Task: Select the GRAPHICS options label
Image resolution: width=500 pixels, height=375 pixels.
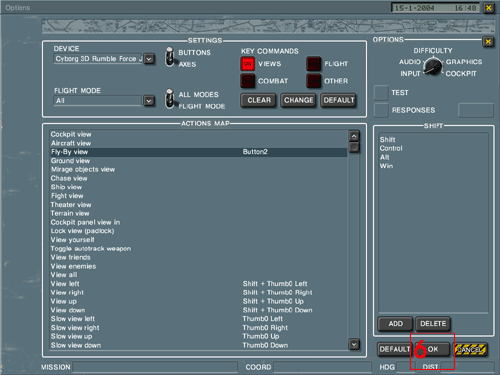Action: point(464,62)
